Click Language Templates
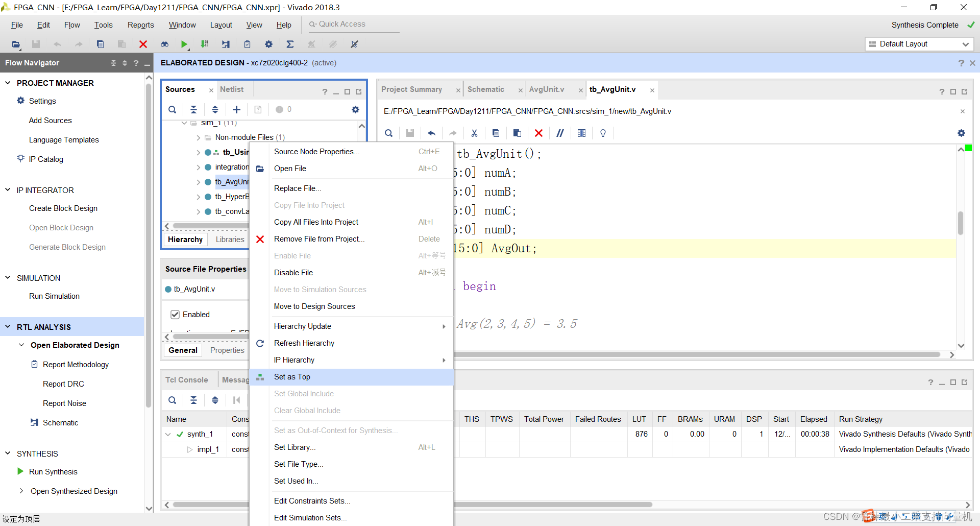 pyautogui.click(x=64, y=140)
